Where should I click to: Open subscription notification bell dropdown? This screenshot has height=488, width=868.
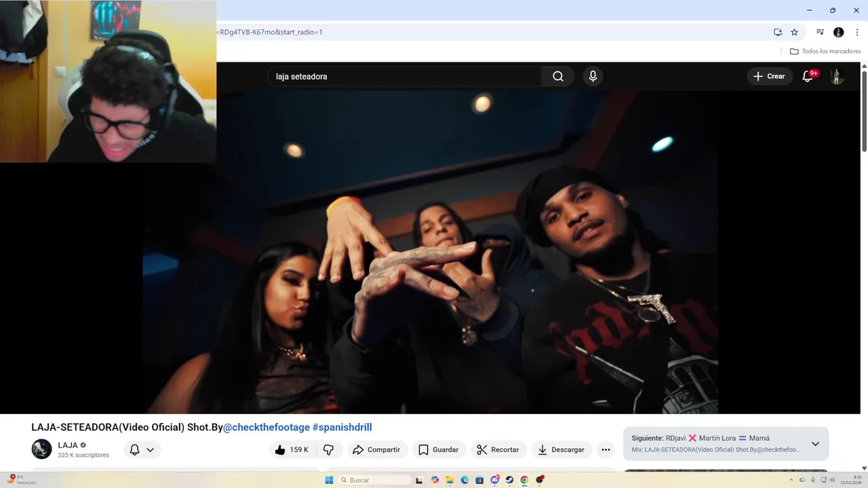coord(142,449)
